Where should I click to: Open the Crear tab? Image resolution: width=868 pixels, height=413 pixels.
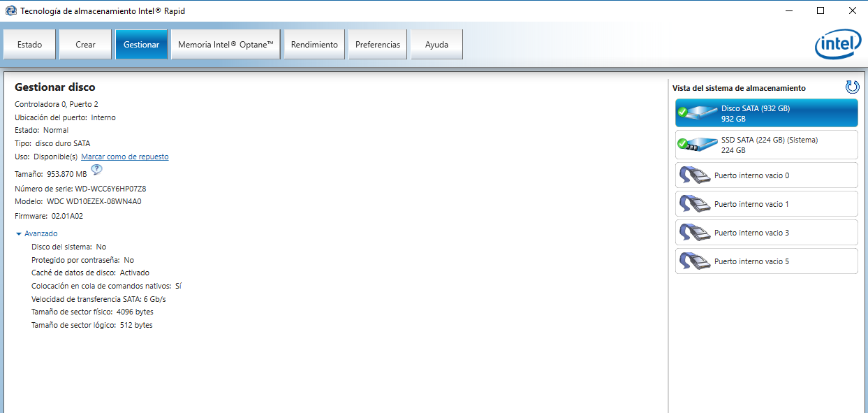pyautogui.click(x=85, y=45)
